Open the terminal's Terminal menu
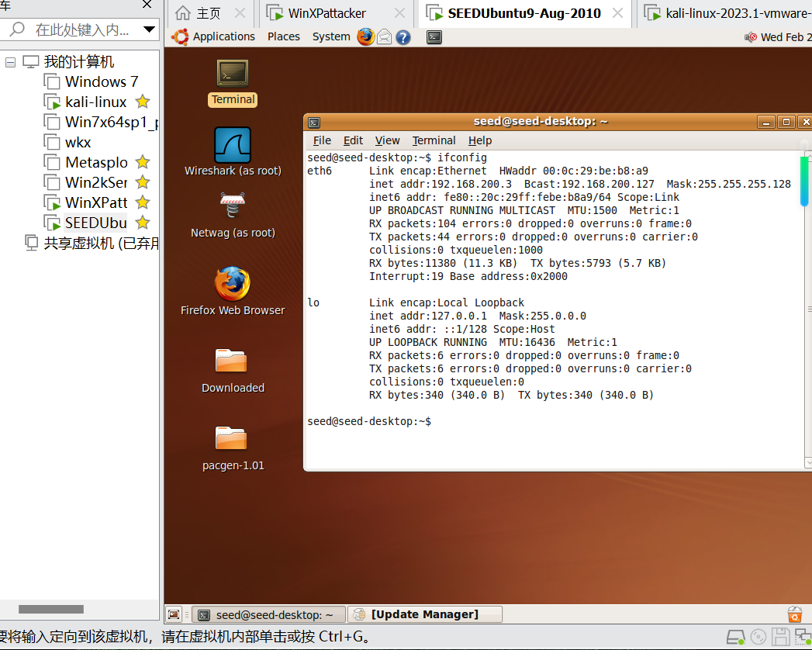812x650 pixels. pyautogui.click(x=434, y=140)
